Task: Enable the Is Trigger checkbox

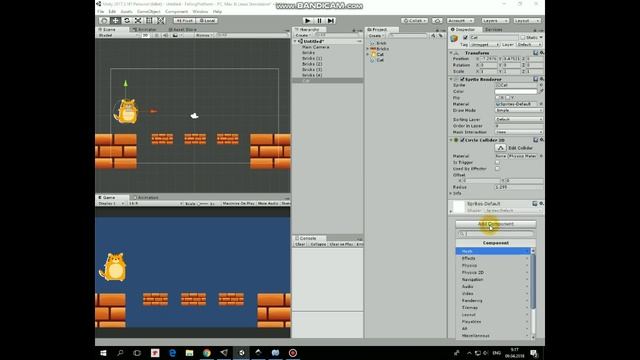Action: (x=497, y=162)
